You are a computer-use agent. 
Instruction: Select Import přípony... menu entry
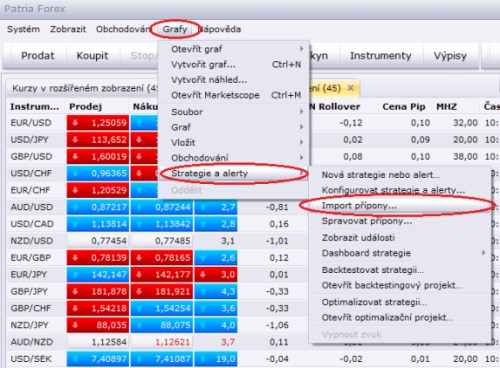click(x=400, y=206)
